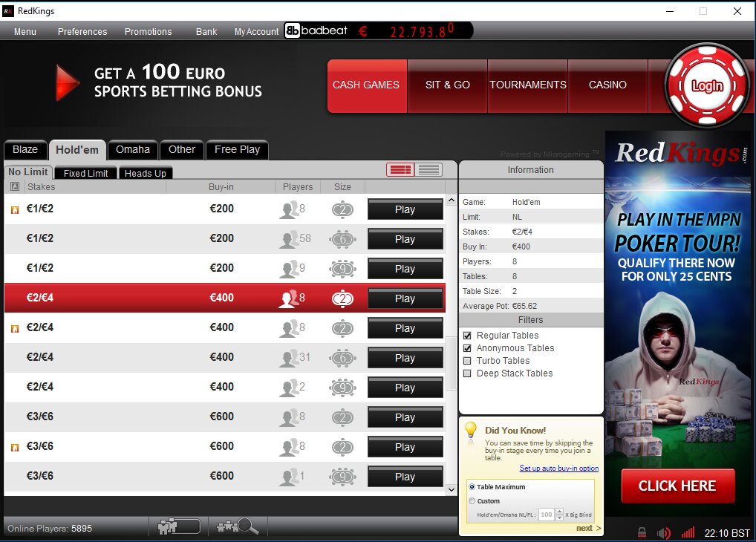Open the Free Play tab
This screenshot has width=756, height=542.
(x=237, y=149)
